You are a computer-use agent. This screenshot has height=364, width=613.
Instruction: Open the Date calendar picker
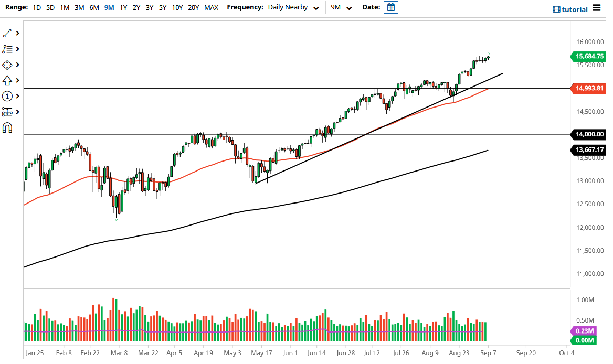(x=390, y=7)
